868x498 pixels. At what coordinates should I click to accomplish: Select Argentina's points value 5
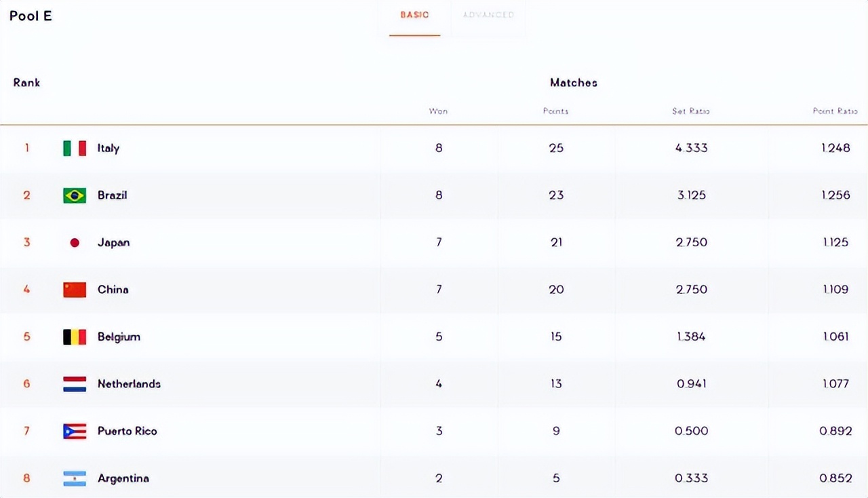[556, 478]
